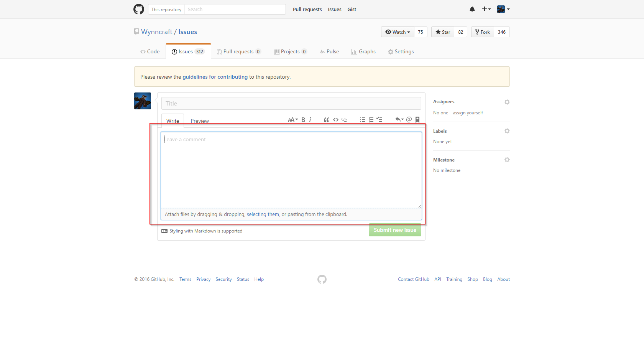Switch to the Settings tab
Screen dimensions: 644x353
(x=401, y=51)
